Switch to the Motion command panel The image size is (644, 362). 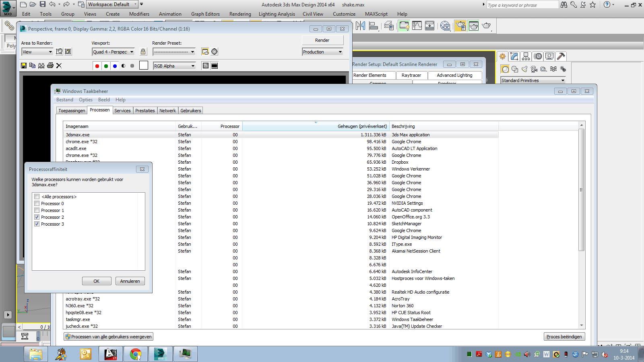[538, 56]
